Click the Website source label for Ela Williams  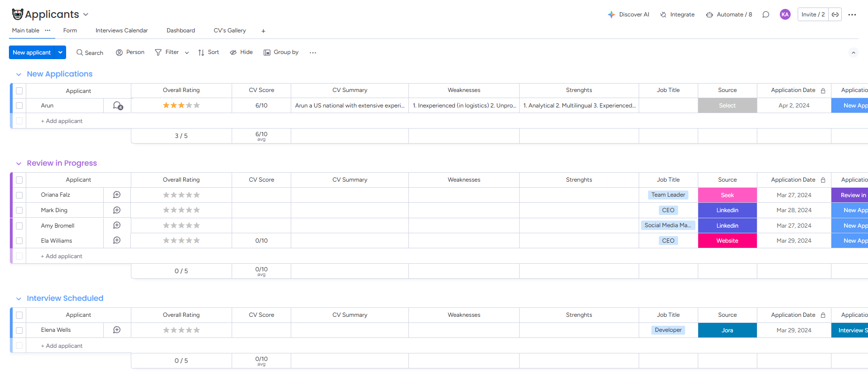(x=727, y=241)
